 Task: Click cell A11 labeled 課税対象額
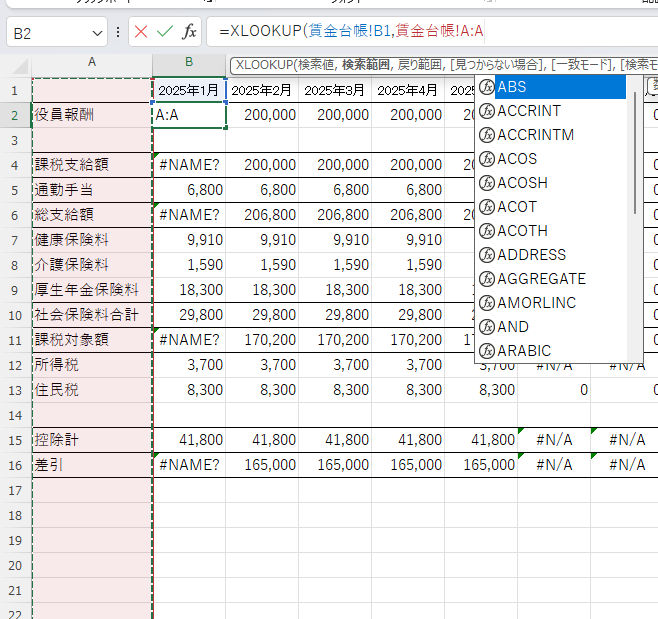92,340
